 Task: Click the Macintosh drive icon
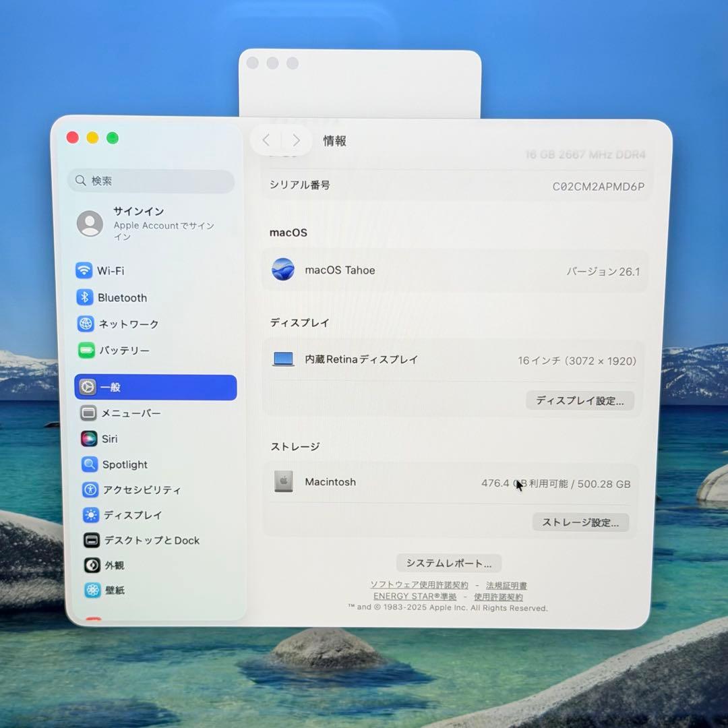pos(284,481)
